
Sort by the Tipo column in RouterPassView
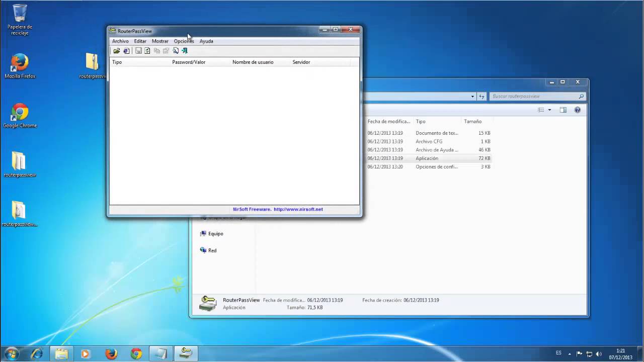[x=139, y=62]
